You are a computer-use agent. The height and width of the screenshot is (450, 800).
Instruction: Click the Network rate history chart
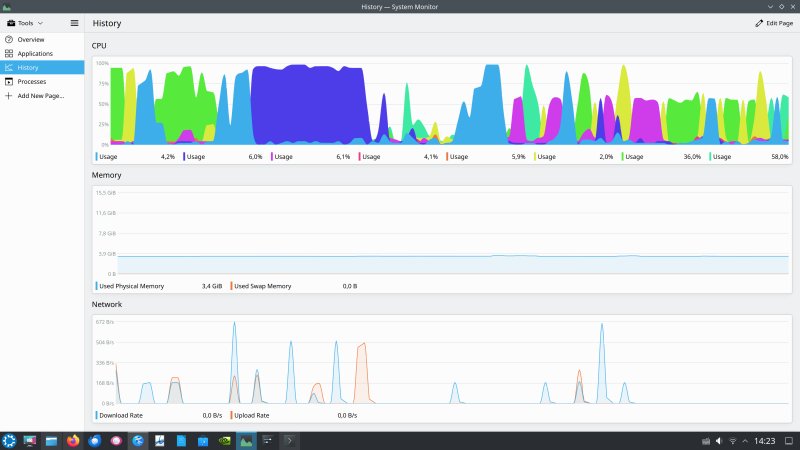[x=442, y=363]
